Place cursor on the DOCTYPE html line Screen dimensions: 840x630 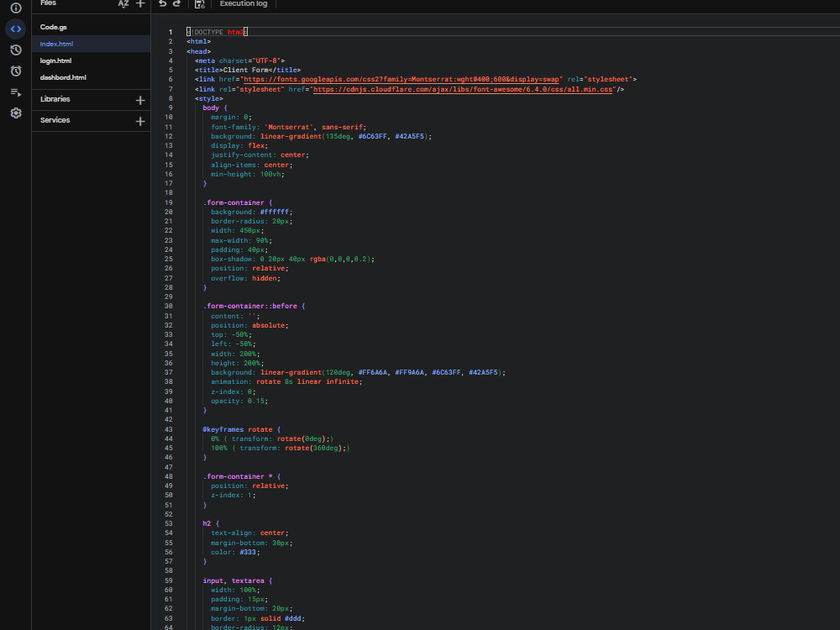217,32
